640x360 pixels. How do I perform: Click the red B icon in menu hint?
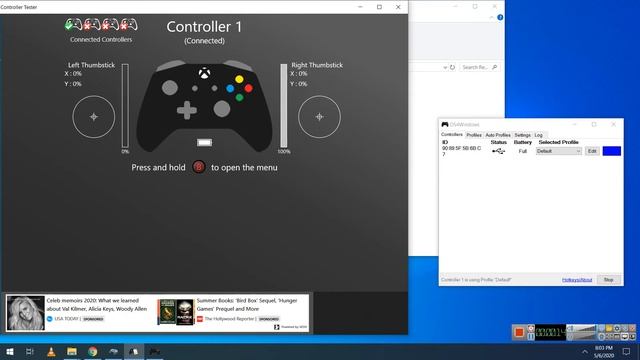pyautogui.click(x=198, y=167)
